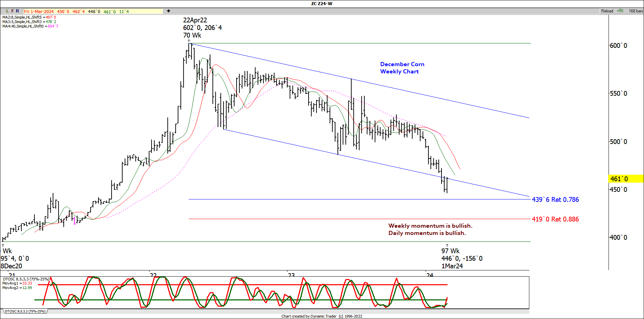The width and height of the screenshot is (644, 319).
Task: Click the plus icon beside the data bar
Action: [168, 11]
